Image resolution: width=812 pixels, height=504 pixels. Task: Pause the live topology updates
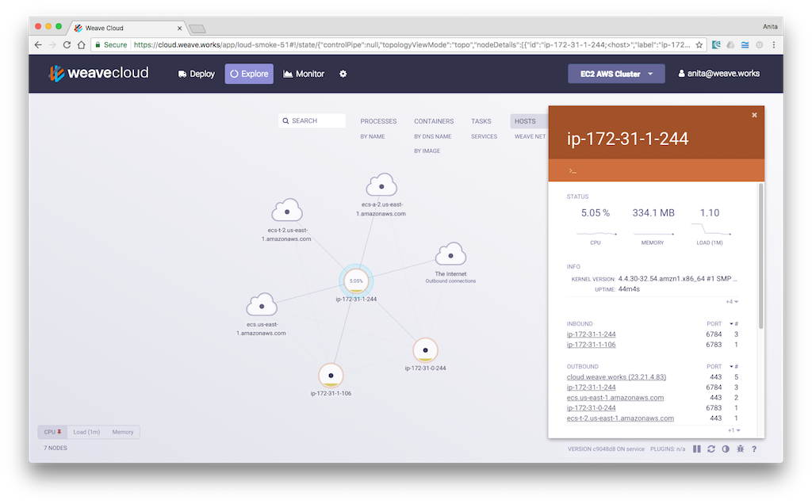[697, 449]
